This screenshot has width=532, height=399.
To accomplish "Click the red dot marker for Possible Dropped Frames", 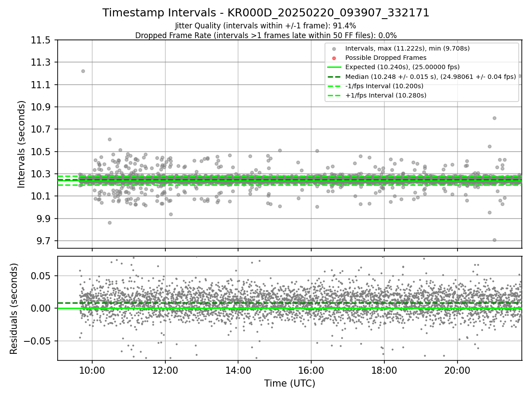I will pos(334,58).
